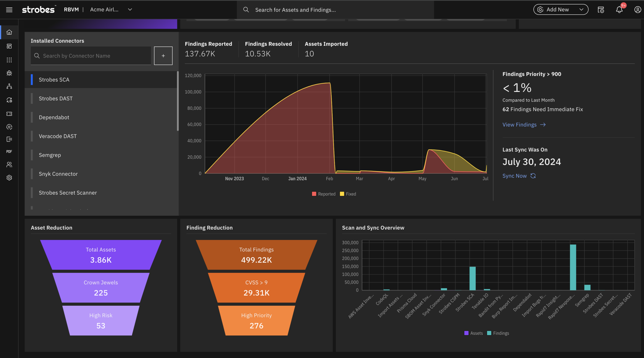
Task: Open the sync automation icon in sidebar
Action: [x=9, y=100]
